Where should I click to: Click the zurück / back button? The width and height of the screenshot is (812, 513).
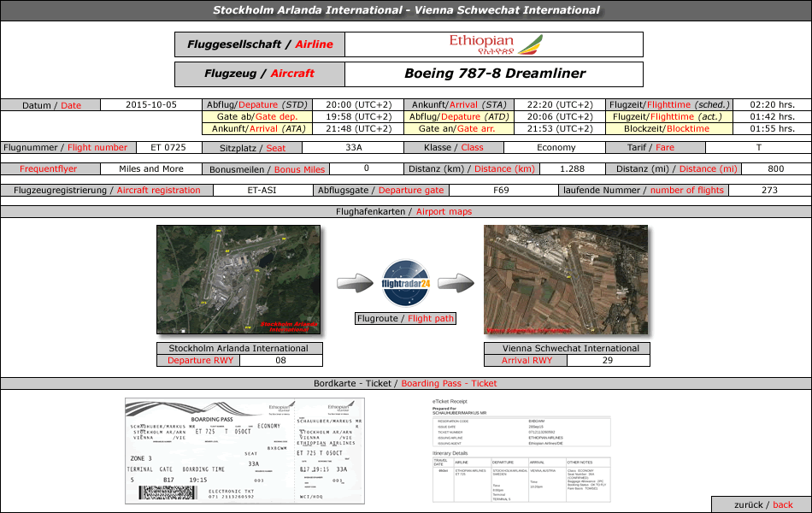(x=762, y=504)
